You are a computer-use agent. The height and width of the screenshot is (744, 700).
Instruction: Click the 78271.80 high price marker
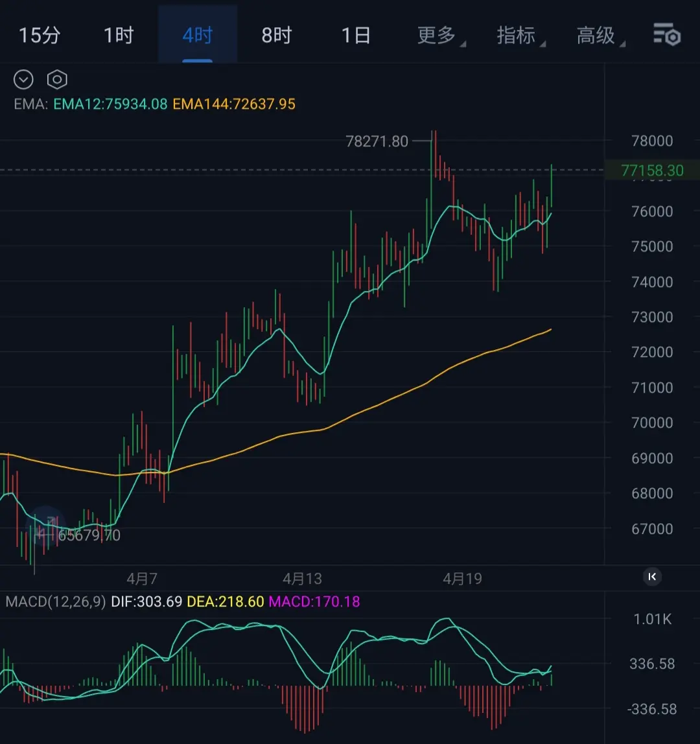coord(377,141)
